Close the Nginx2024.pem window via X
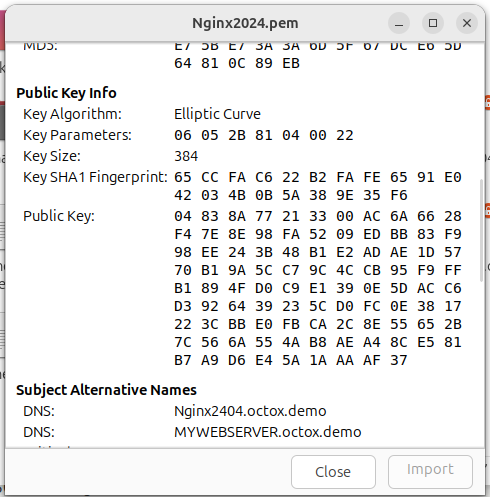 467,23
